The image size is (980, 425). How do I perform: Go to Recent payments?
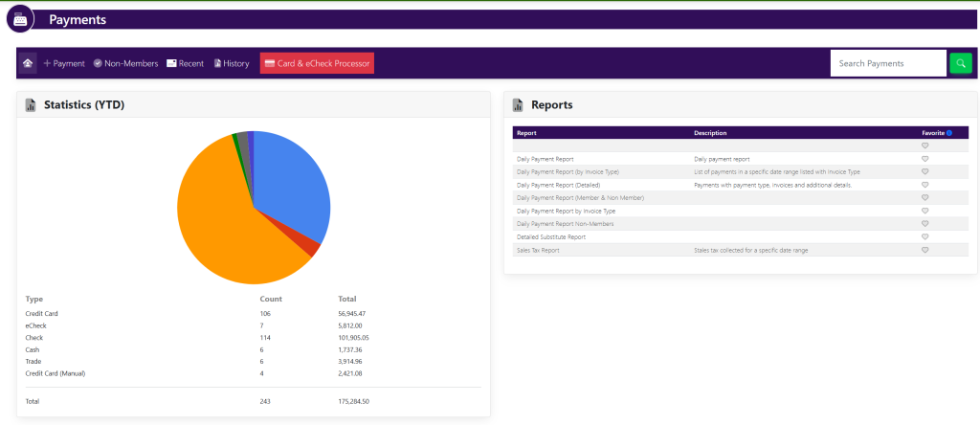(185, 63)
